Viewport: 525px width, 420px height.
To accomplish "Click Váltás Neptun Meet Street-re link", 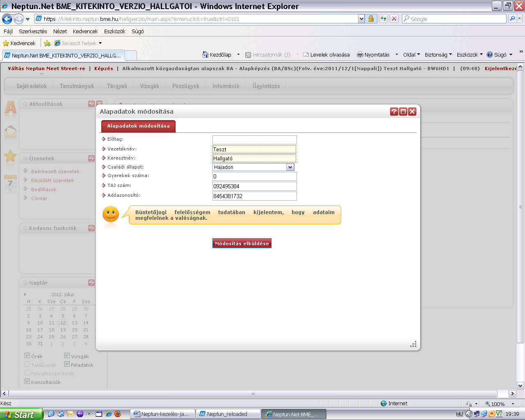I will coord(46,68).
